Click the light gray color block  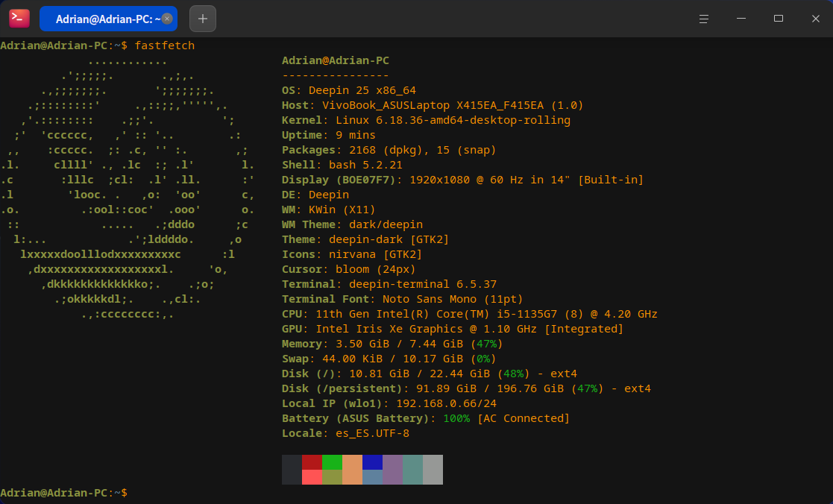(433, 470)
